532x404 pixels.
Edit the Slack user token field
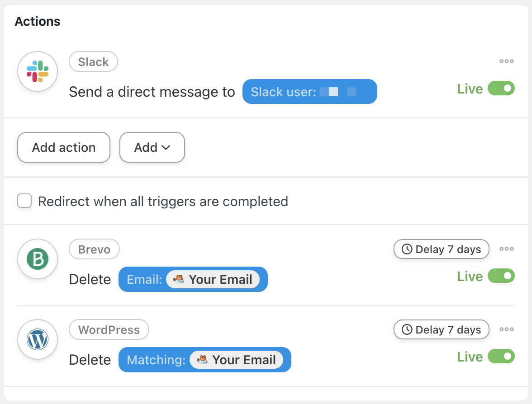[309, 92]
